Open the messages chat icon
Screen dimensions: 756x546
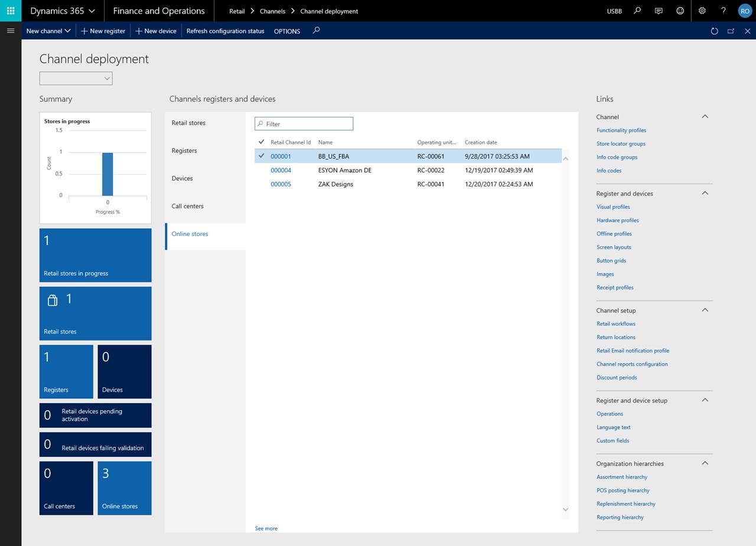coord(659,11)
